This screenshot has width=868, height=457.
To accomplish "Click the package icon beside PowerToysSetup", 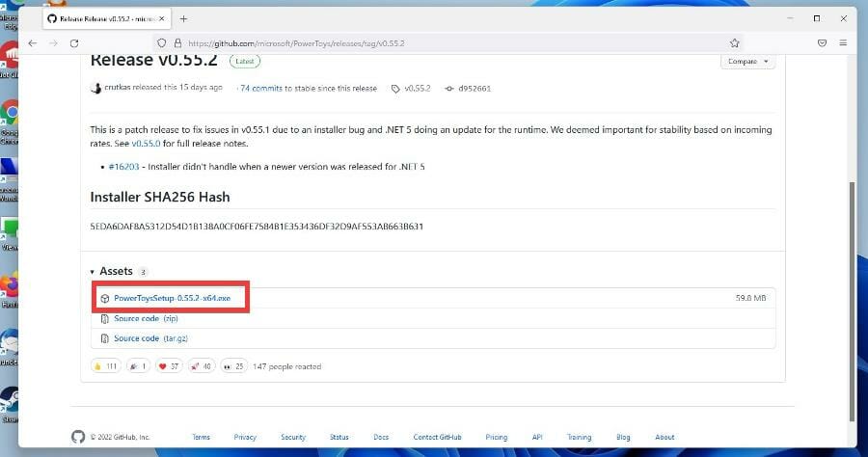I will click(104, 299).
